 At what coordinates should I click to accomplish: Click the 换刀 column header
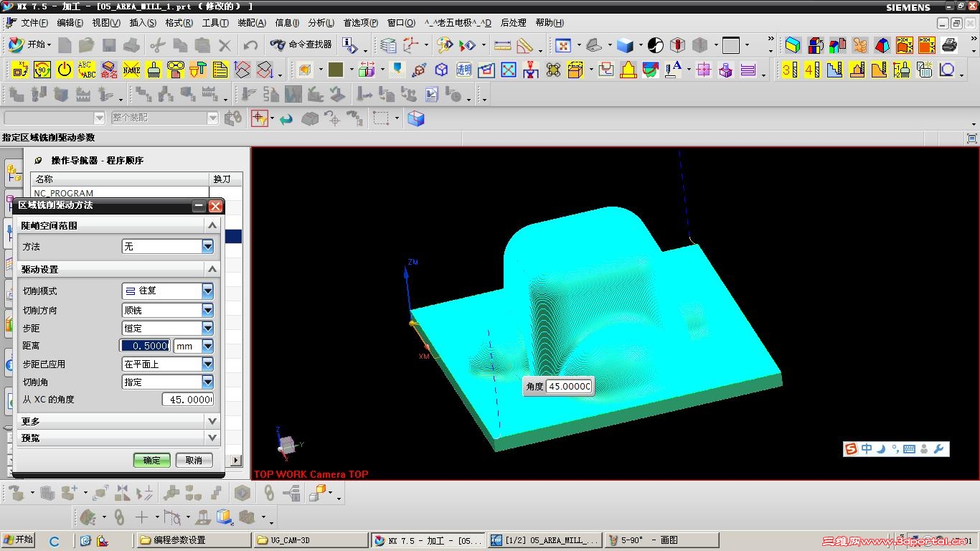pyautogui.click(x=224, y=179)
